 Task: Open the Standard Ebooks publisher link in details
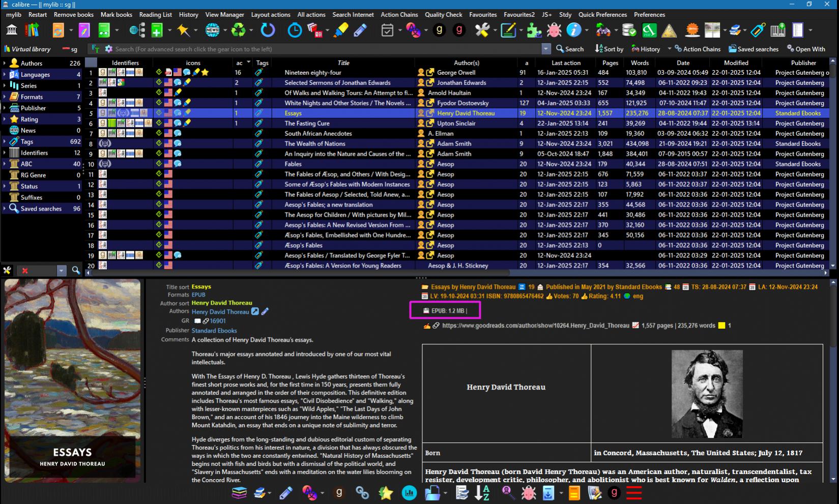214,331
